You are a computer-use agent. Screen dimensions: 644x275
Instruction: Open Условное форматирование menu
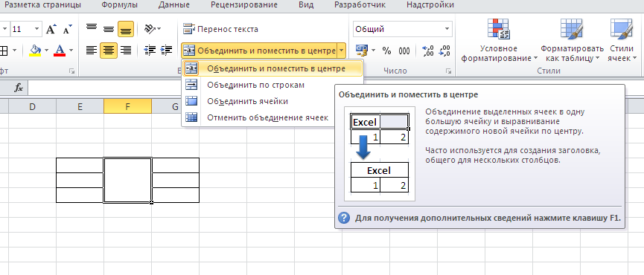pyautogui.click(x=499, y=41)
